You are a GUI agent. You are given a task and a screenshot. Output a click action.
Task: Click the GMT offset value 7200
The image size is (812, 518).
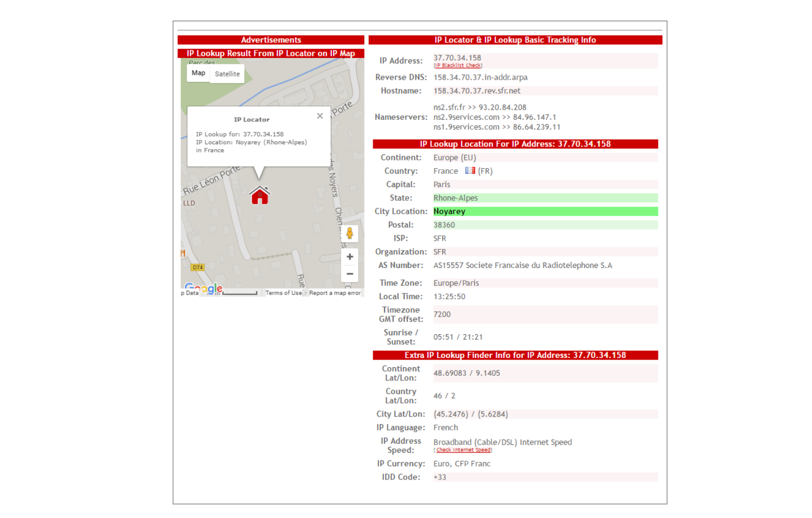[x=442, y=315]
